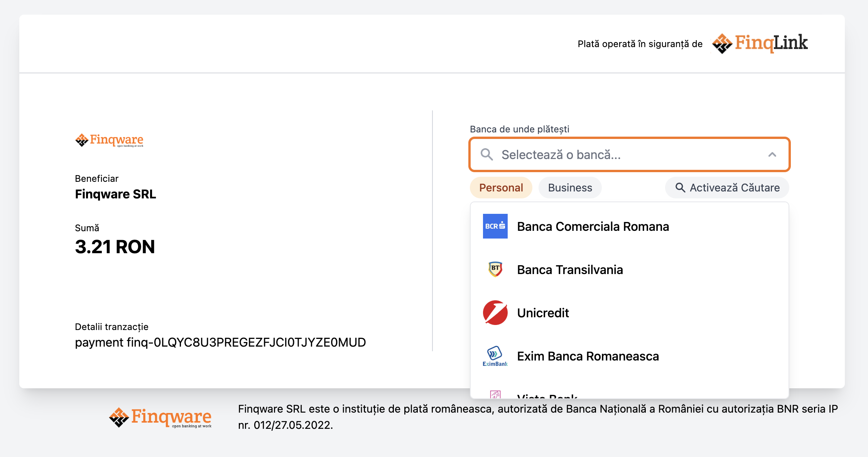Viewport: 868px width, 457px height.
Task: Switch to the Business banks filter
Action: pyautogui.click(x=570, y=188)
